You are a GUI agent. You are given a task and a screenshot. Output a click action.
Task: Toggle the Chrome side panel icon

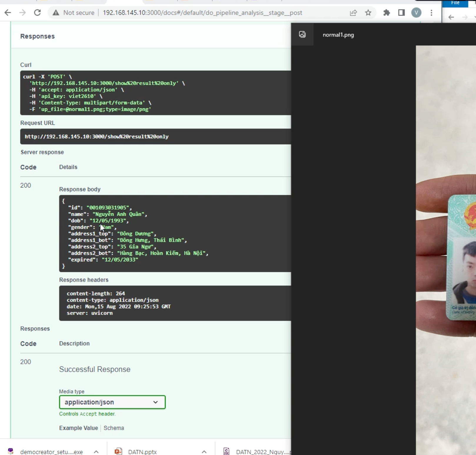click(x=401, y=13)
